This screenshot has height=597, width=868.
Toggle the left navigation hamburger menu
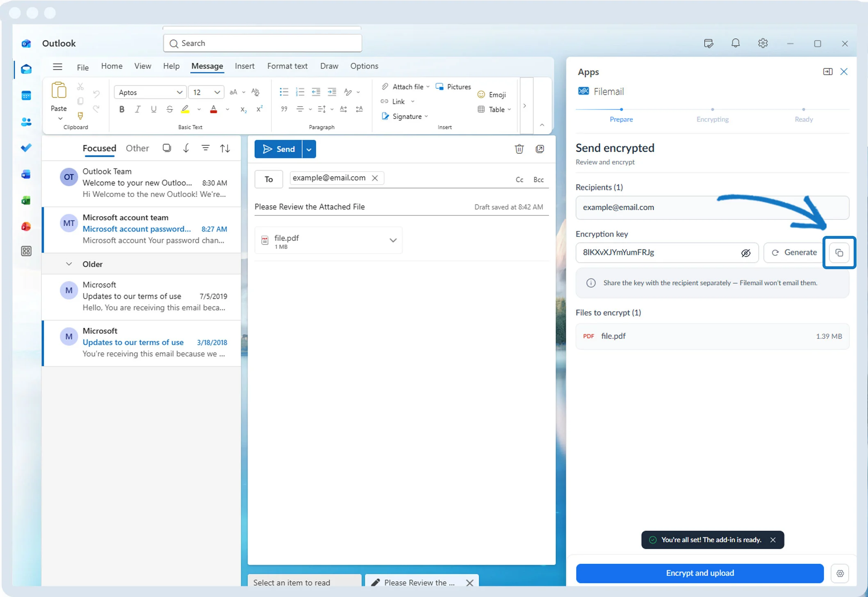[57, 66]
